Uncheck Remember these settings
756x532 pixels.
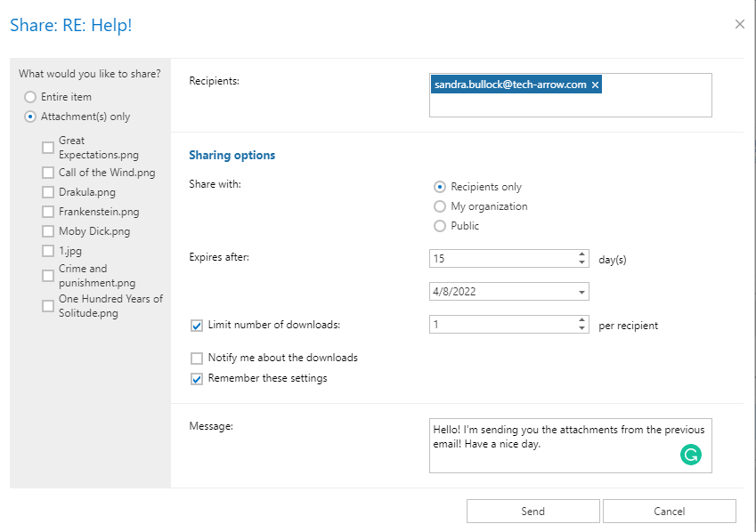[197, 378]
